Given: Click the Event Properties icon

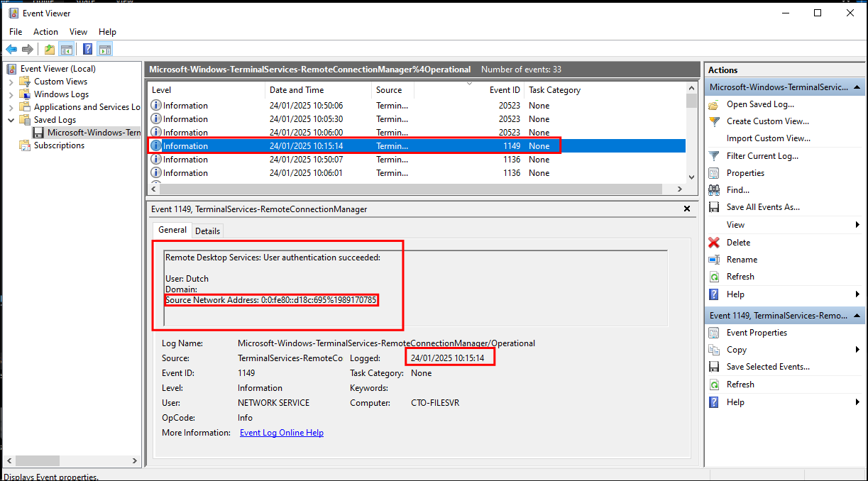Looking at the screenshot, I should point(714,333).
